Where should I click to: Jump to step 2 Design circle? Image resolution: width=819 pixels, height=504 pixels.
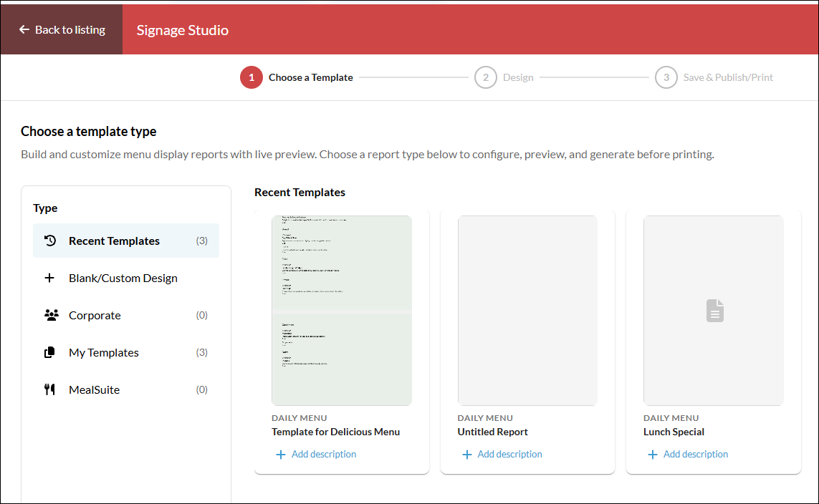[486, 77]
